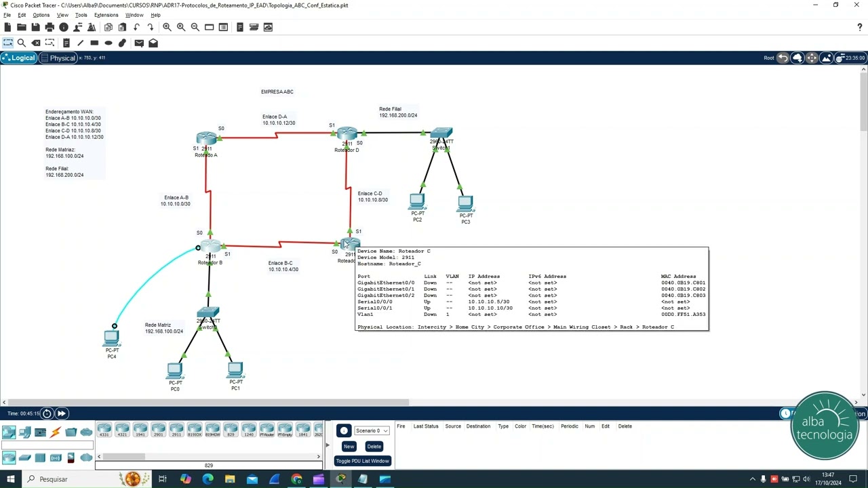
Task: Click the Undo arrow icon
Action: point(136,27)
